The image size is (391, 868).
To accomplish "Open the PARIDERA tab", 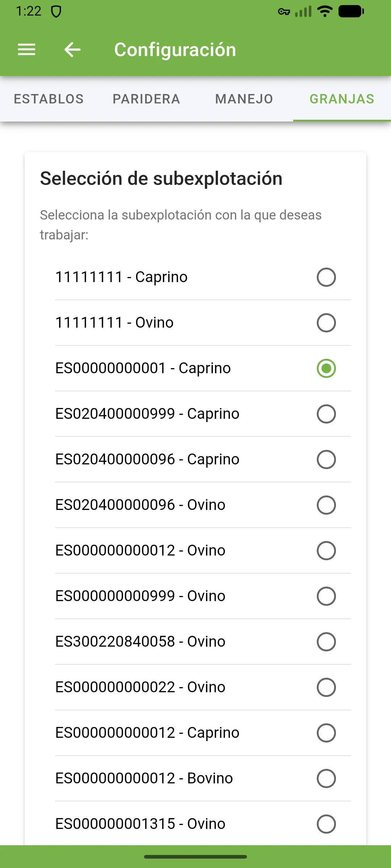I will (x=146, y=99).
